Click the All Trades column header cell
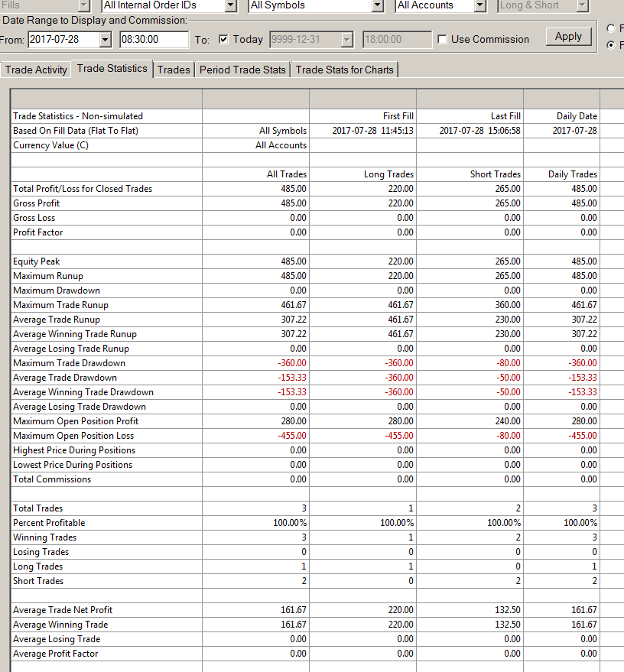 [x=256, y=174]
